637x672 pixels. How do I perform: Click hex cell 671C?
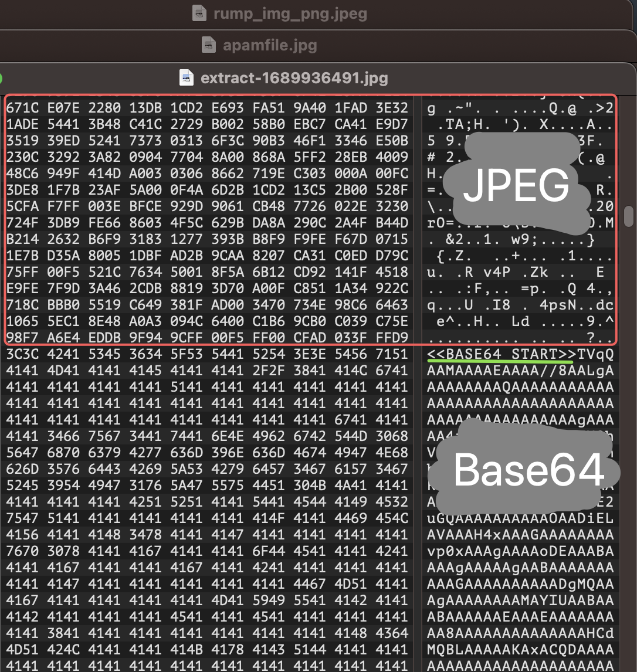[22, 107]
